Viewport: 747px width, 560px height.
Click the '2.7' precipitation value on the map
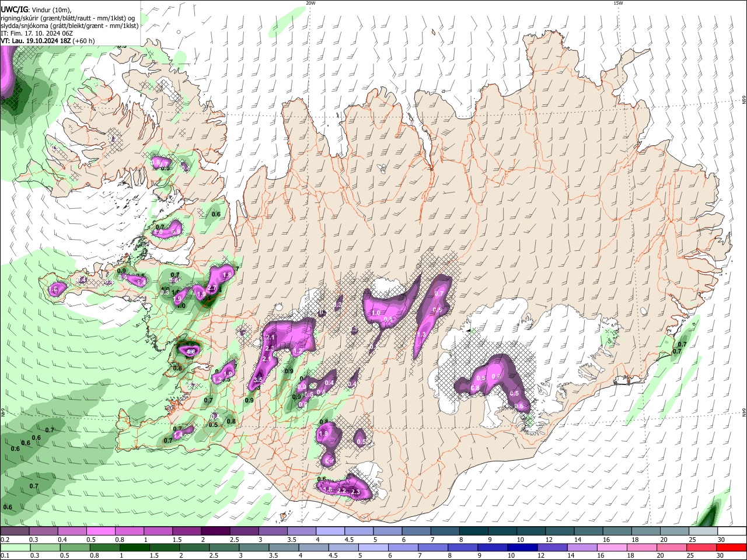click(x=212, y=288)
